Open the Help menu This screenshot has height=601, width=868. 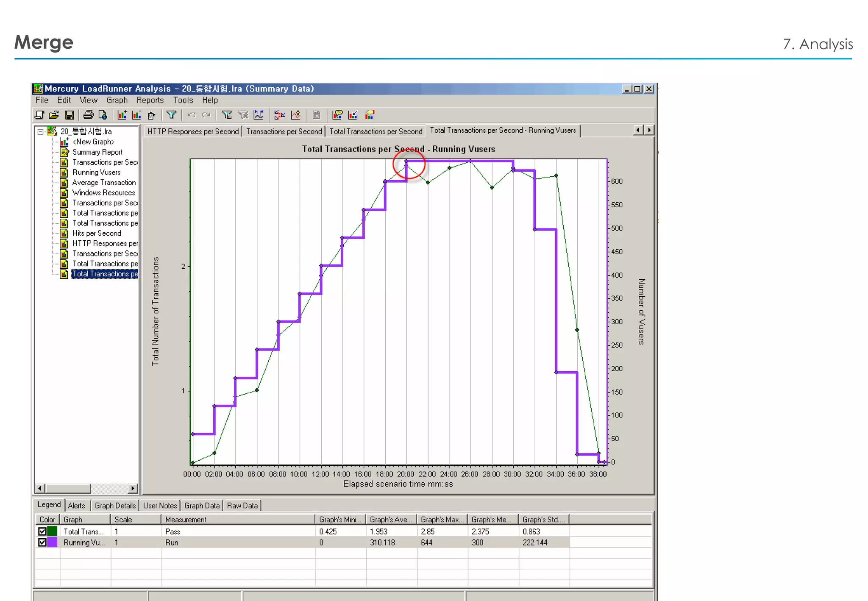(x=210, y=100)
